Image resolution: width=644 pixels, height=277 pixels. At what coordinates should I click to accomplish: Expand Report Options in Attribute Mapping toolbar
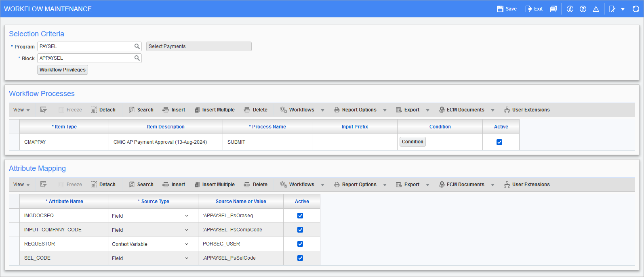coord(385,185)
